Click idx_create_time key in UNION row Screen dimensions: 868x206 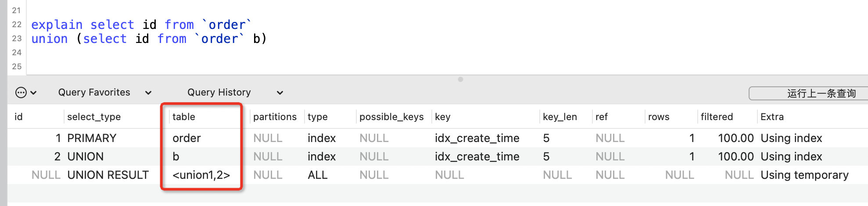pos(477,156)
